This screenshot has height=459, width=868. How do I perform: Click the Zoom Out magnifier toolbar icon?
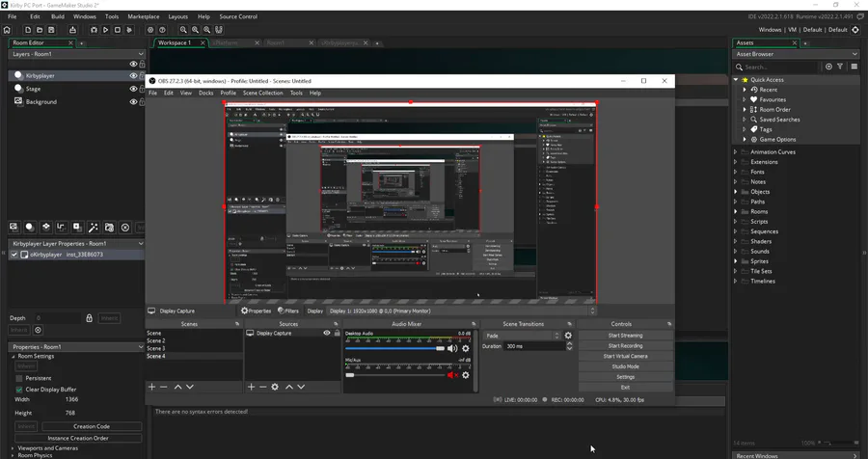pos(183,30)
